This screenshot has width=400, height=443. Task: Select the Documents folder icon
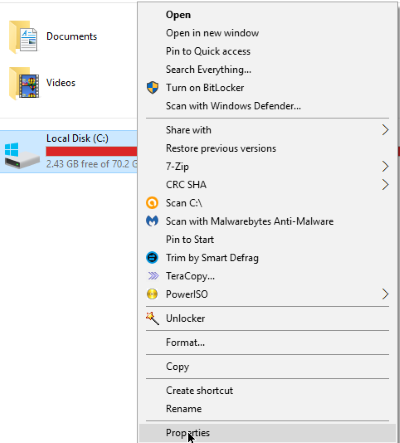coord(24,37)
